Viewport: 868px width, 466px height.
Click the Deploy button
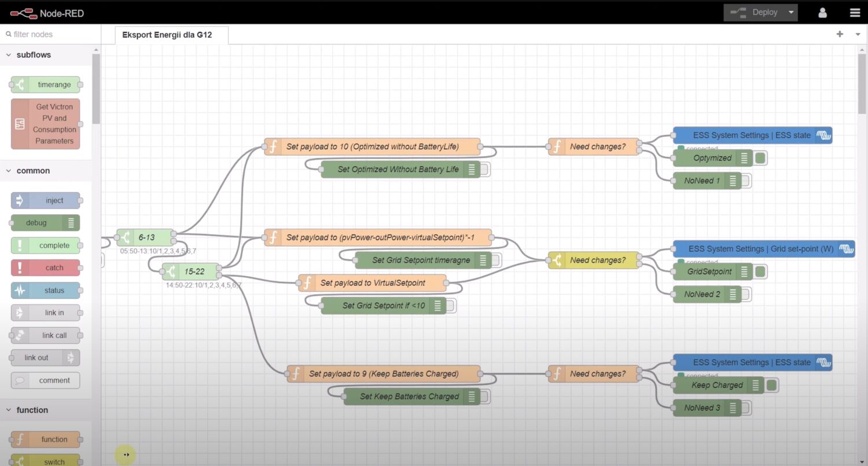tap(756, 13)
